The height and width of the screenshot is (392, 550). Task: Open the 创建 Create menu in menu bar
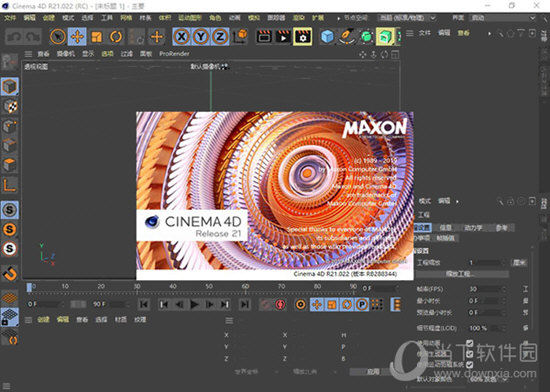(x=49, y=18)
